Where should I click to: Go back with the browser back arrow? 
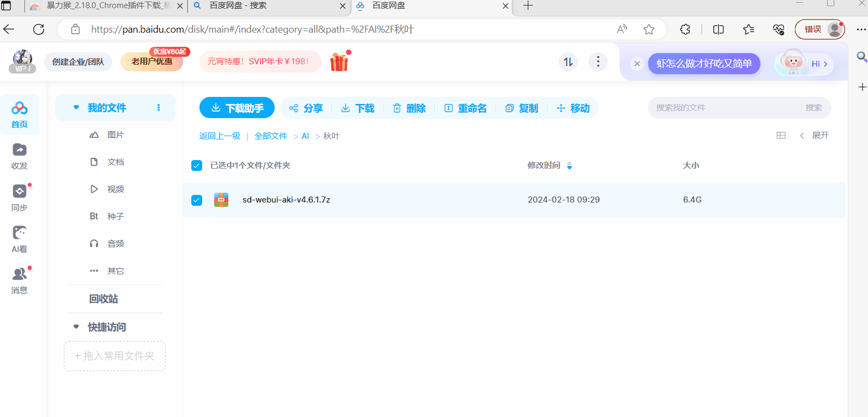[x=9, y=29]
